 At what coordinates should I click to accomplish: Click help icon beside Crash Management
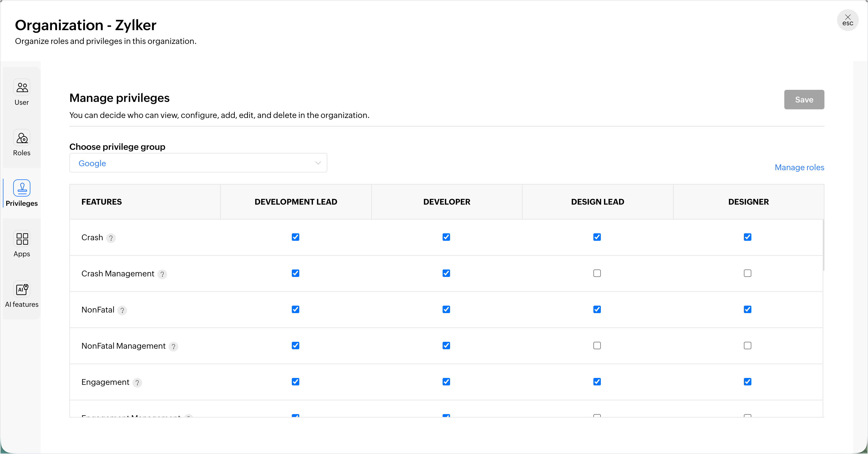162,274
